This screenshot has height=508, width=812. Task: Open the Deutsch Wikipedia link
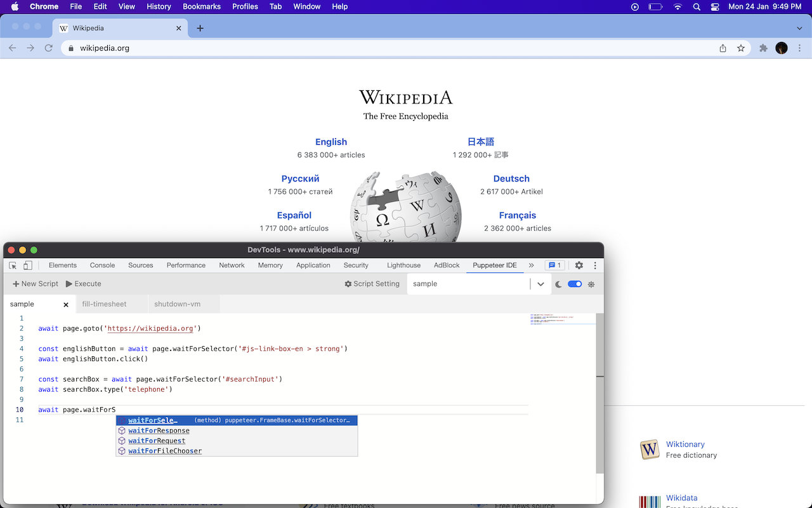(511, 179)
